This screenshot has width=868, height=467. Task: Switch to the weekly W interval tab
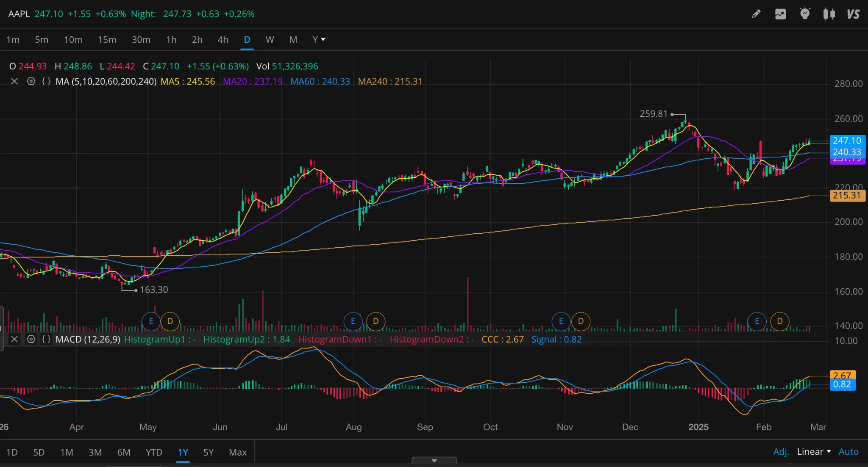point(270,39)
